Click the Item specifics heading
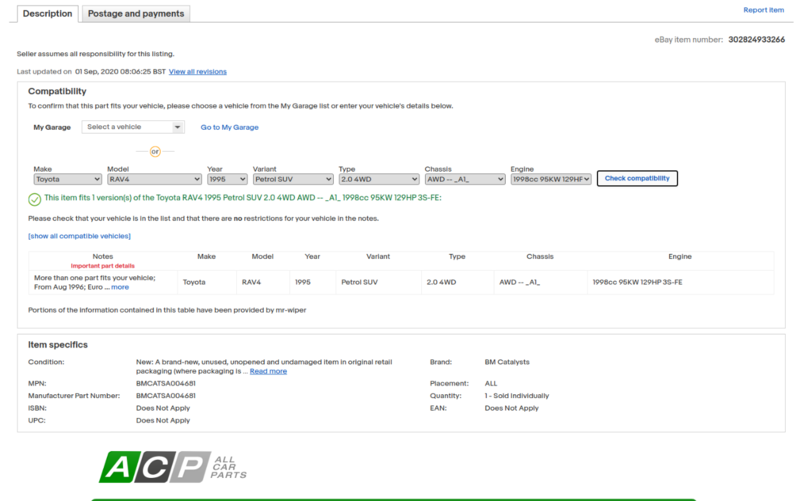This screenshot has height=501, width=800. [x=58, y=345]
